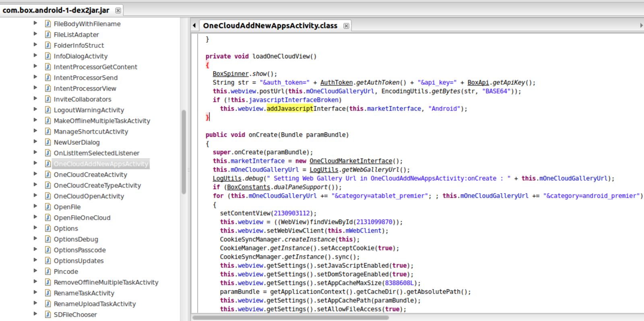Click the code view horizontal scrollbar
Screen dimensions: 644x321
click(x=291, y=317)
